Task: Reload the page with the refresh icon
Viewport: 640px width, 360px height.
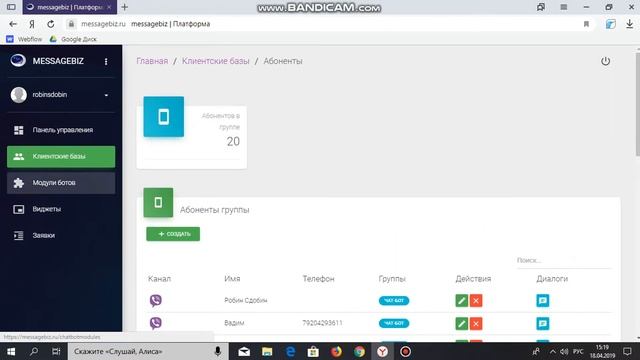Action: (x=51, y=24)
